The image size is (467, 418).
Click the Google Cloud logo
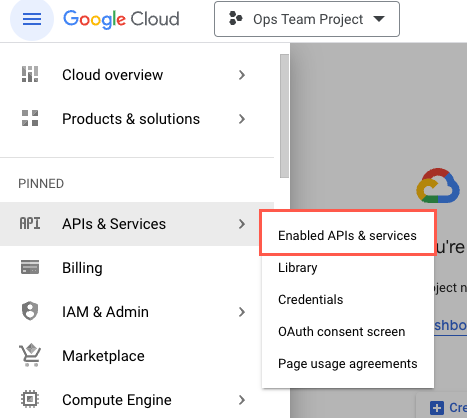click(x=121, y=19)
